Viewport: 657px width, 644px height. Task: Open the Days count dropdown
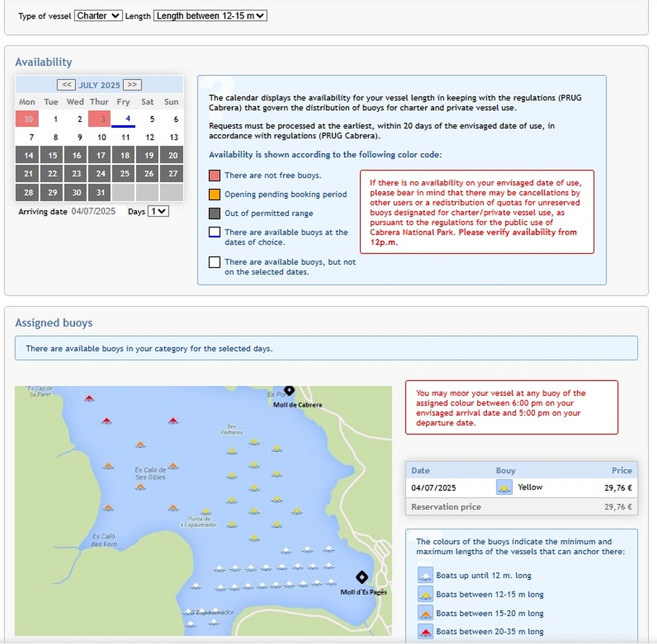pyautogui.click(x=158, y=211)
